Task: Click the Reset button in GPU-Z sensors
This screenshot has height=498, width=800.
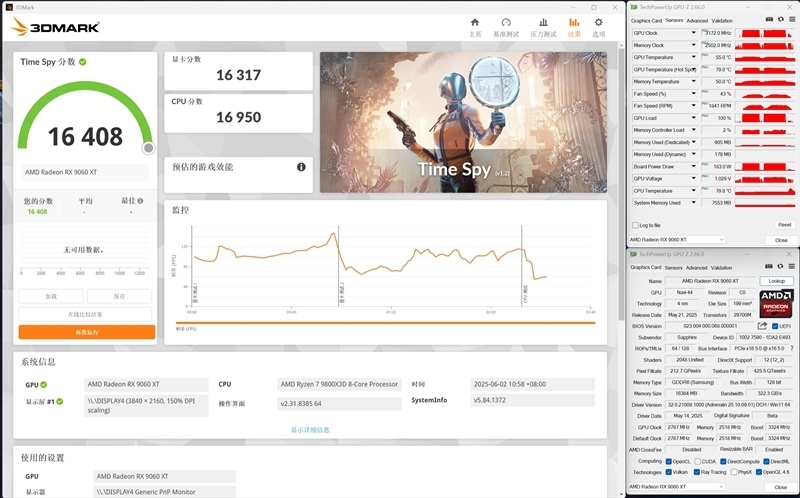Action: (784, 225)
